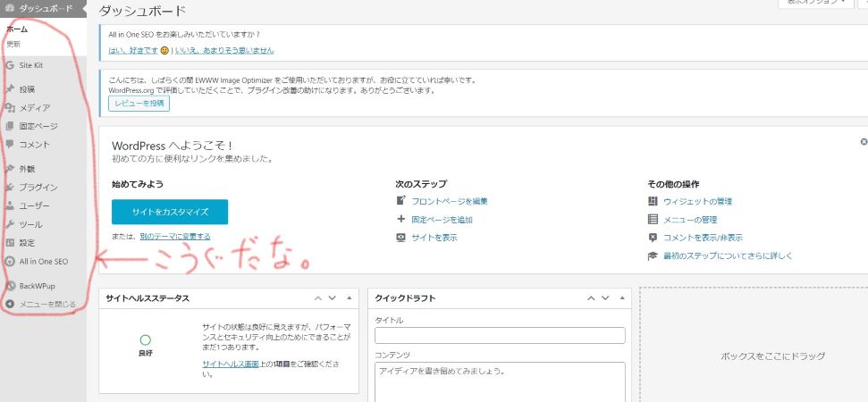Viewport: 868px width, 402px height.
Task: Click the はい、好きです link
Action: click(x=133, y=50)
